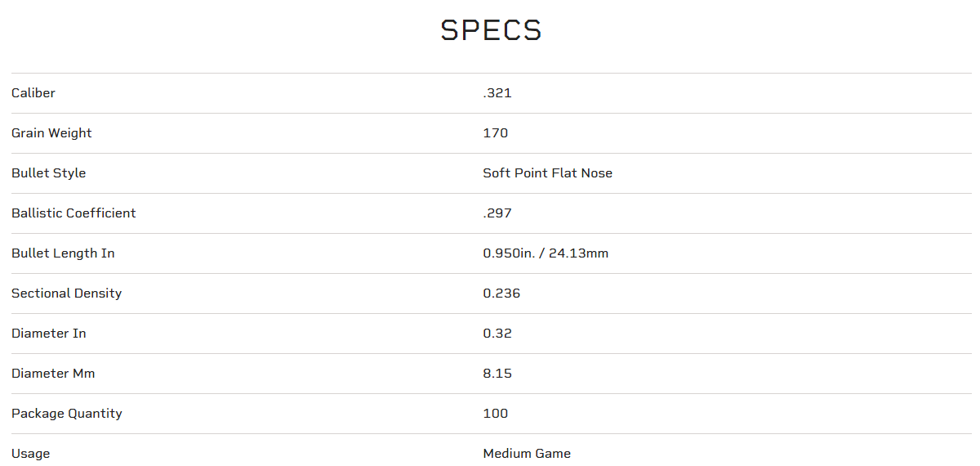980x466 pixels.
Task: Click the 0.32 diameter value
Action: 497,334
